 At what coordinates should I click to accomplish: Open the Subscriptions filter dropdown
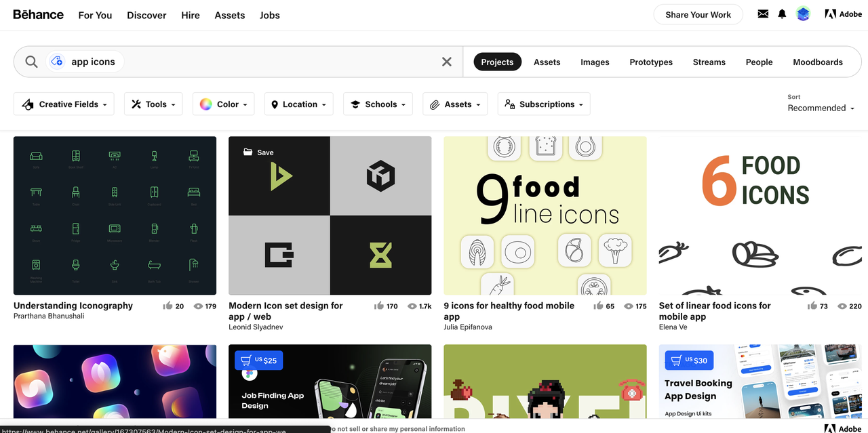[x=544, y=104]
